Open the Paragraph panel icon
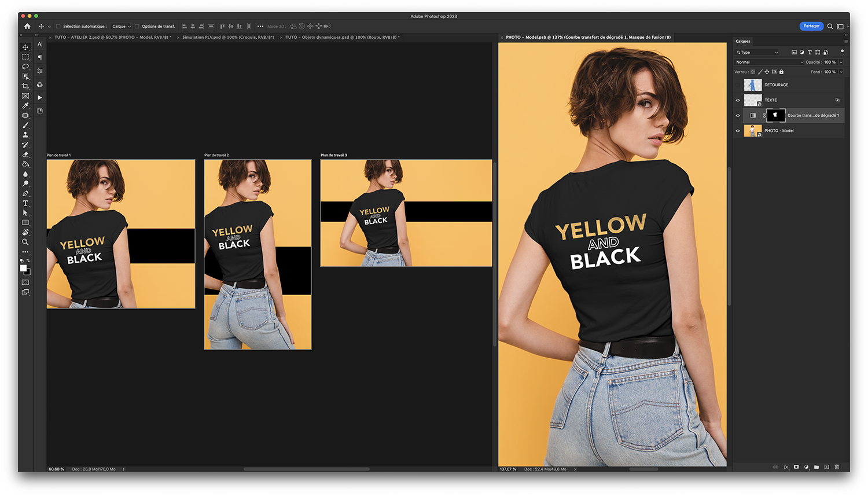 click(40, 57)
